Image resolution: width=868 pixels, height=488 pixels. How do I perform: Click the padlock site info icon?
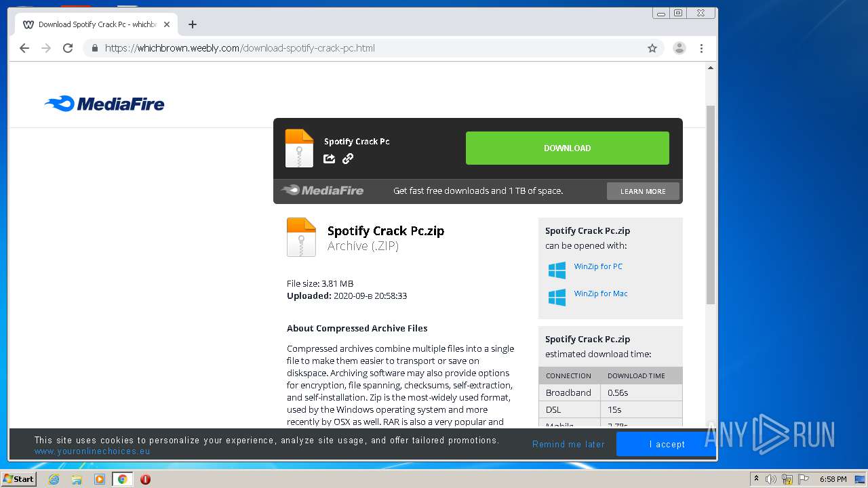click(x=94, y=48)
